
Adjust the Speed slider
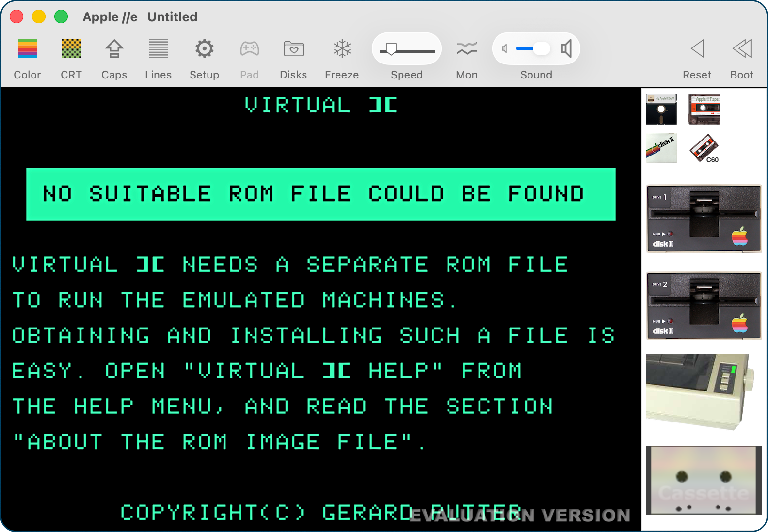tap(407, 49)
